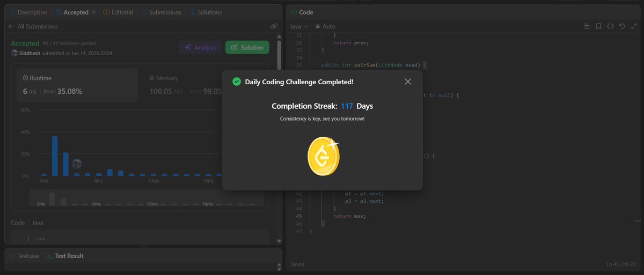Switch to the Accepted tab
644x275 pixels.
pyautogui.click(x=71, y=12)
